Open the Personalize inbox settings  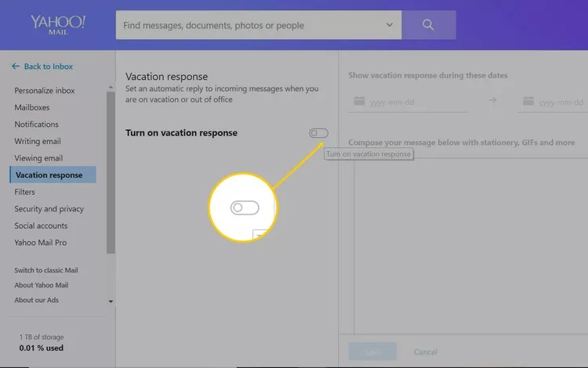(45, 91)
